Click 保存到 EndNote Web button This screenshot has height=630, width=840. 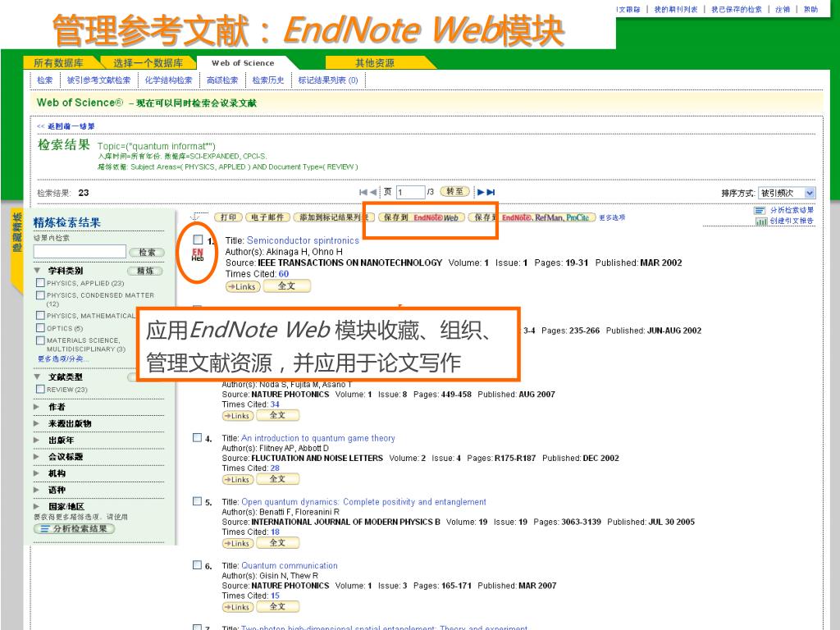point(422,217)
